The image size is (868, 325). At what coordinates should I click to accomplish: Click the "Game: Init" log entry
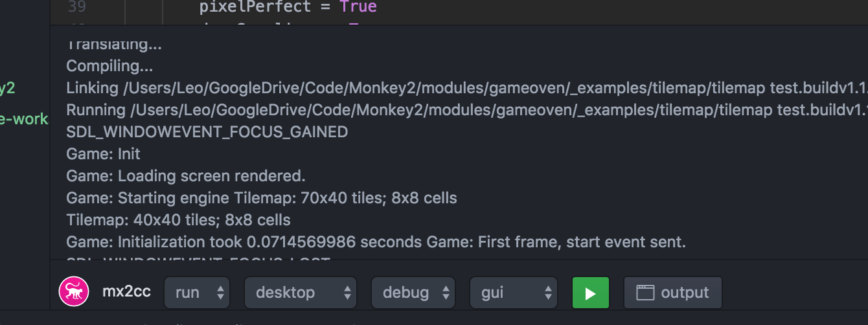click(103, 154)
